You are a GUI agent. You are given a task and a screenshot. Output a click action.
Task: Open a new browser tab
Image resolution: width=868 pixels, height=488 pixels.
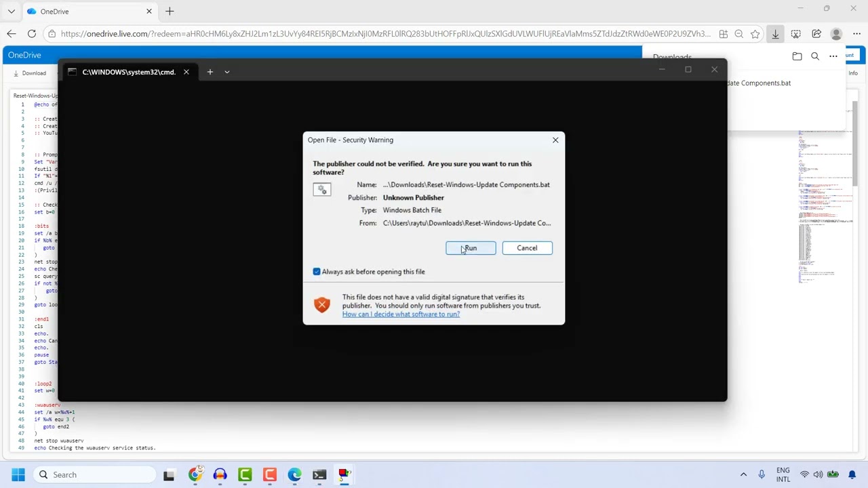tap(170, 12)
